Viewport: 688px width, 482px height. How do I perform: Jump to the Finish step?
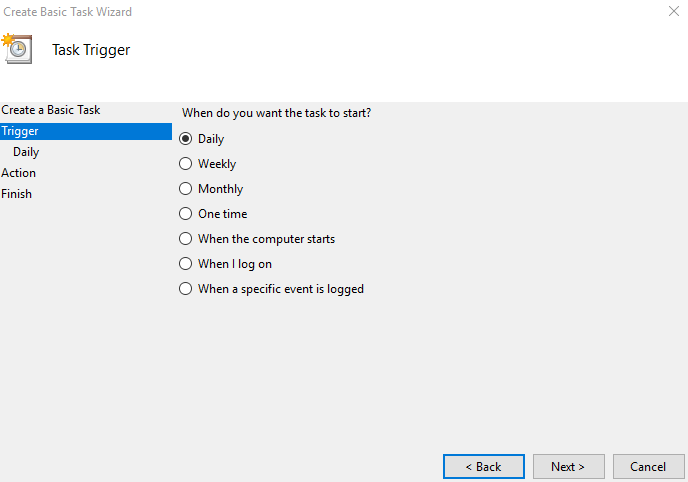16,194
